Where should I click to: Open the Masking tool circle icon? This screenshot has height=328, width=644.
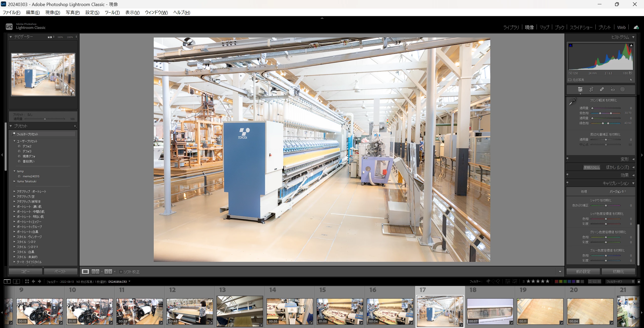(x=622, y=89)
